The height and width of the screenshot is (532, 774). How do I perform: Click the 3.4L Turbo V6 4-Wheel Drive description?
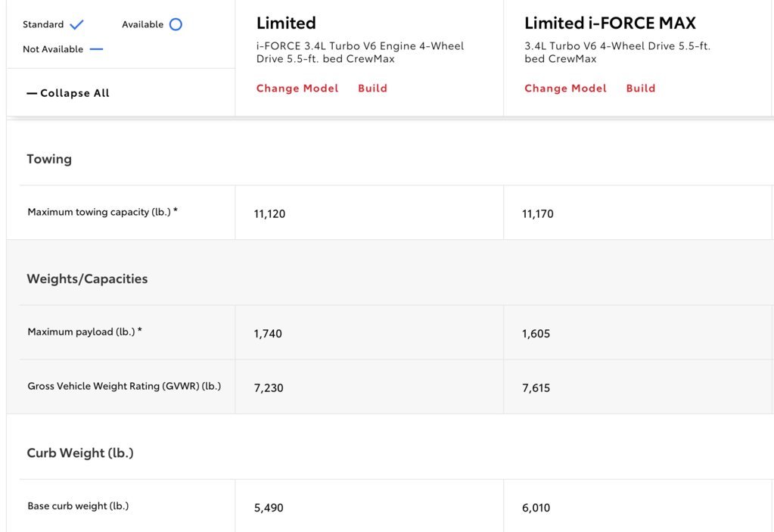coord(617,52)
